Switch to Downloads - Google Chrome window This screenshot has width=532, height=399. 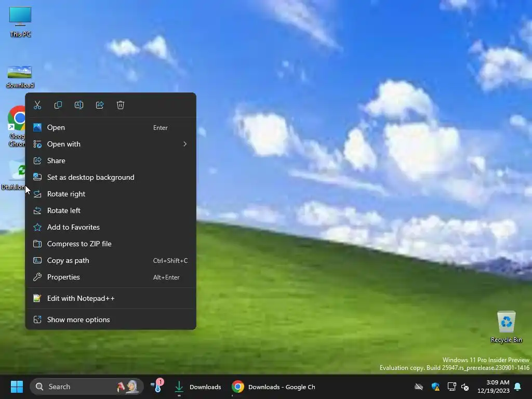coord(274,387)
